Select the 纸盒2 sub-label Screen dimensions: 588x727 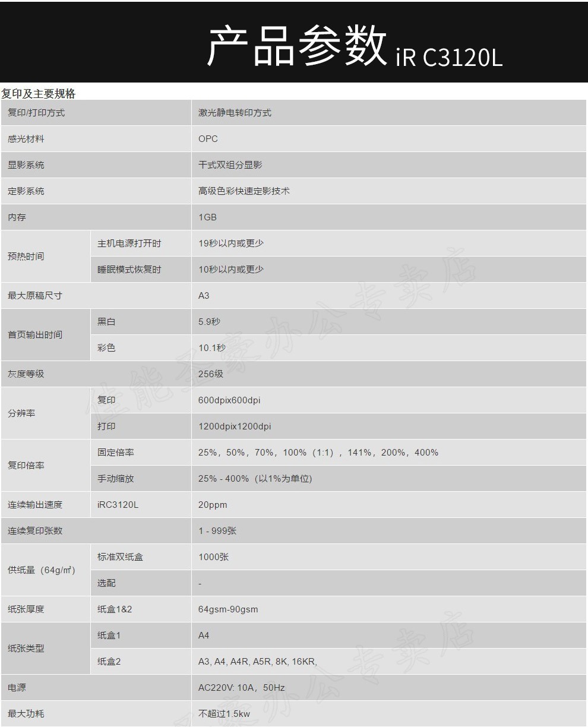109,661
